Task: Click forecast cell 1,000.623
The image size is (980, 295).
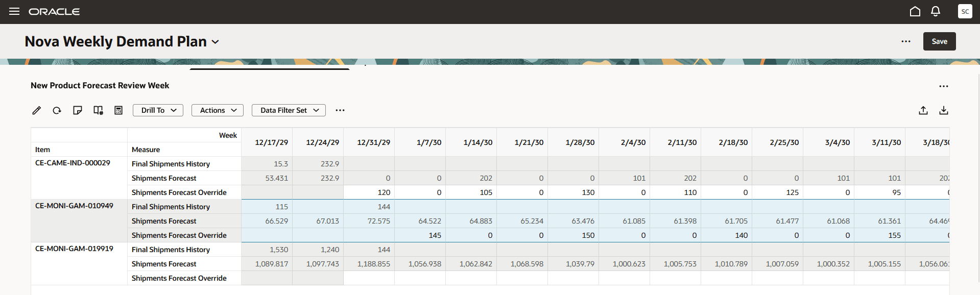Action: 625,264
